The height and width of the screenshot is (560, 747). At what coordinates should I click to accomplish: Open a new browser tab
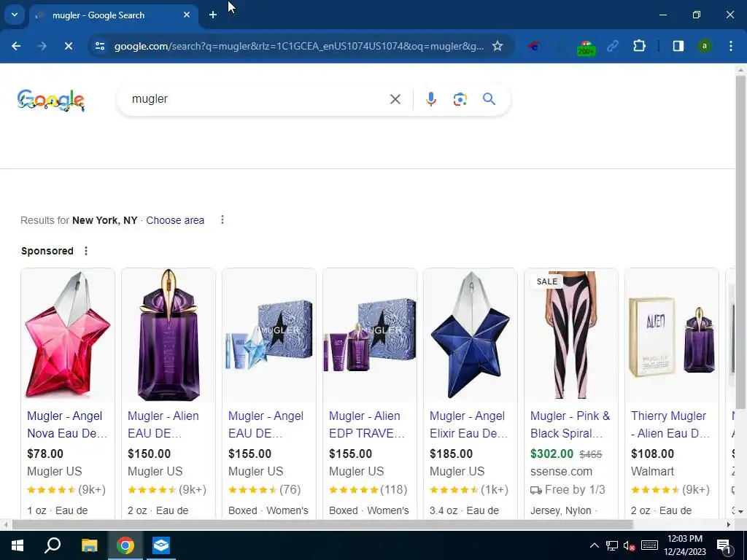click(213, 15)
